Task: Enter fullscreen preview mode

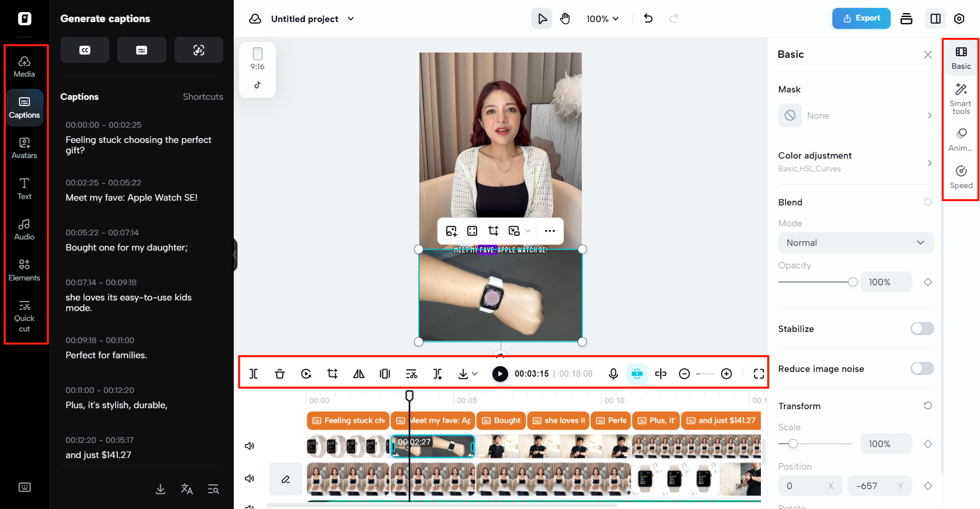Action: [x=759, y=373]
